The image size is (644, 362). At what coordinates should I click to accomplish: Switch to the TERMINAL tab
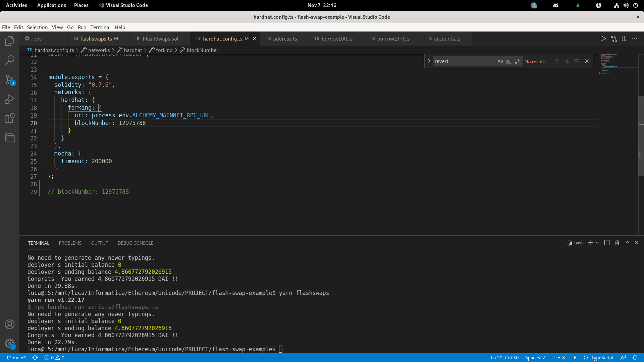39,243
